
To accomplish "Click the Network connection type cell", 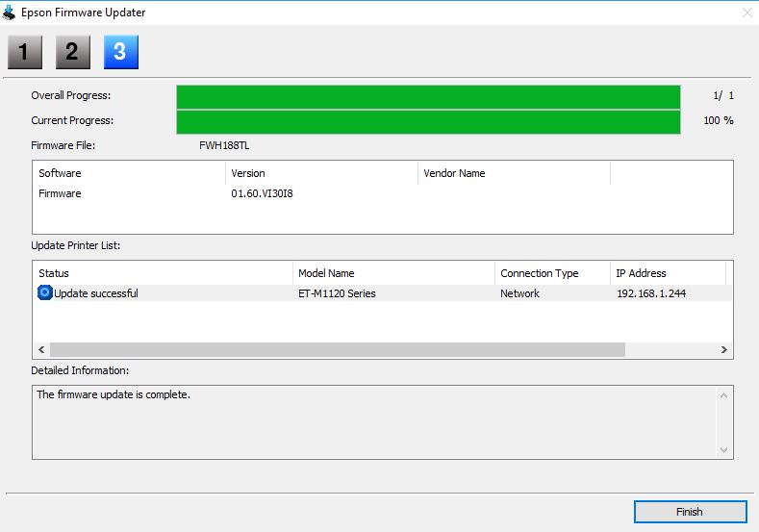I will pyautogui.click(x=519, y=293).
